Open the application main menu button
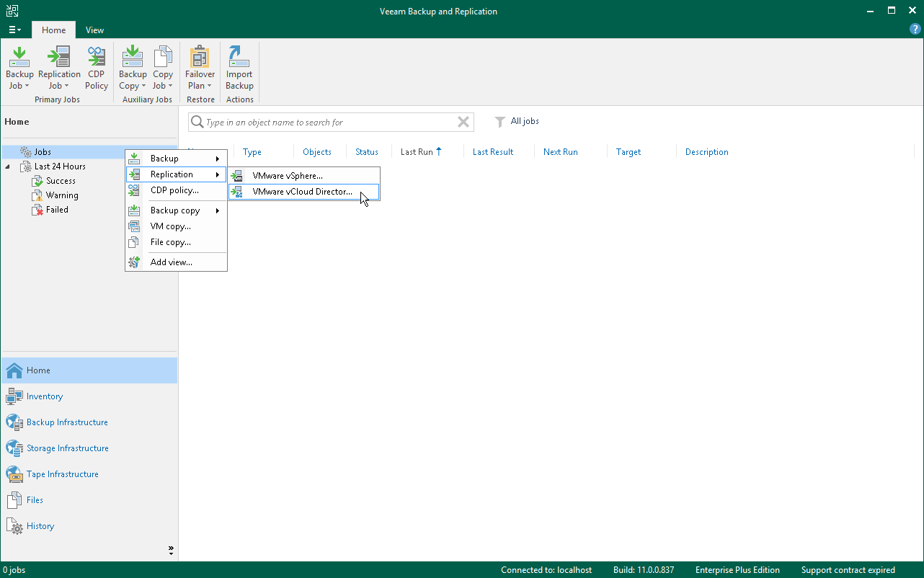This screenshot has width=924, height=578. tap(14, 30)
